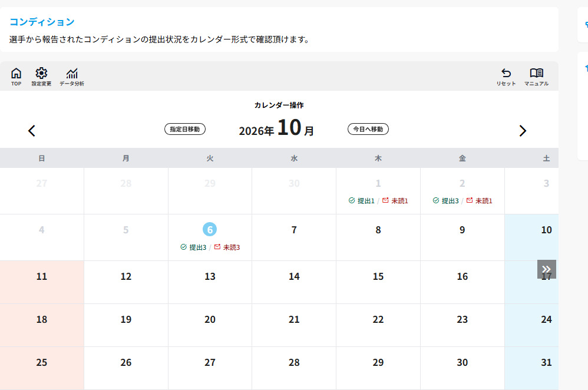The width and height of the screenshot is (588, 390).
Task: Select date 14 in calendar
Action: [294, 276]
